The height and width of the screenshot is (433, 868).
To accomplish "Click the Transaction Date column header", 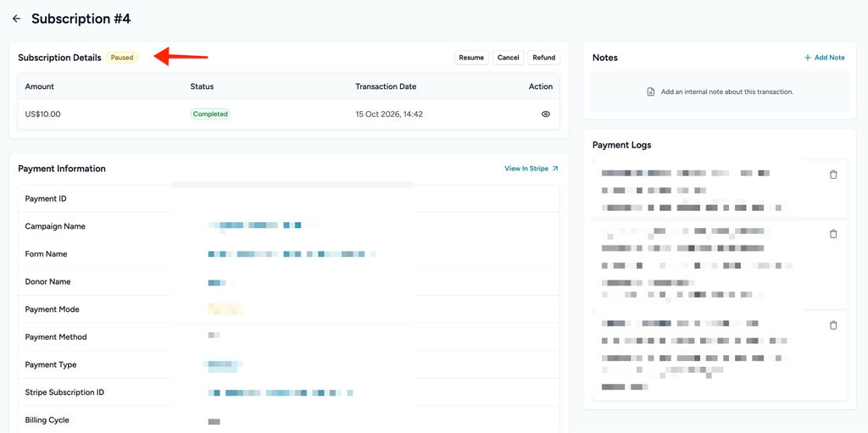I will tap(386, 86).
